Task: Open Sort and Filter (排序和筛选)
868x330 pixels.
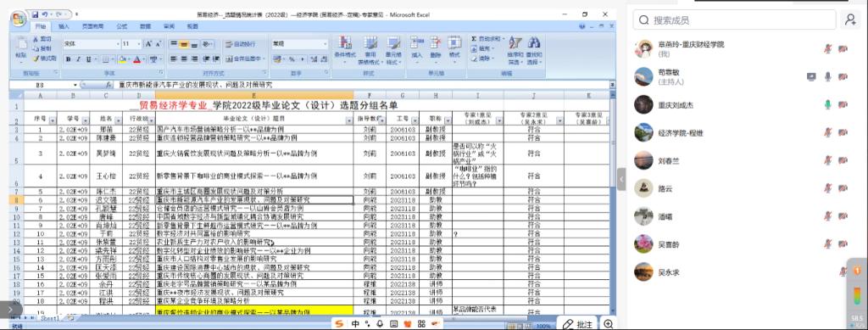Action: click(515, 50)
